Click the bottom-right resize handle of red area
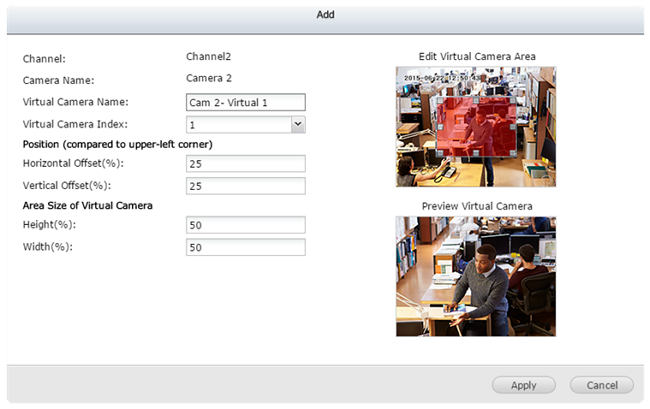Screen dimensions: 650x409 click(513, 153)
